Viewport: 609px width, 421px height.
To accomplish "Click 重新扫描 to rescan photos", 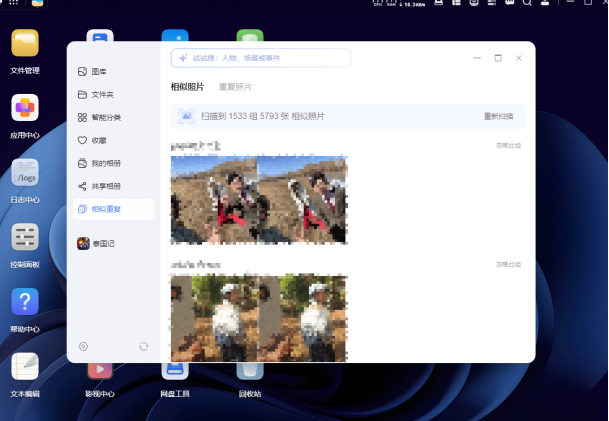I will [x=498, y=116].
